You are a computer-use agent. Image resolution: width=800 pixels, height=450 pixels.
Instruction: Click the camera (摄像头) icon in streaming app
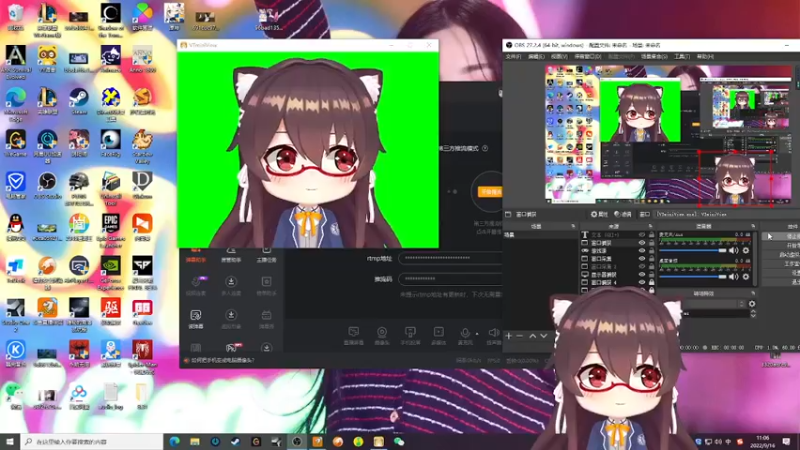[382, 336]
